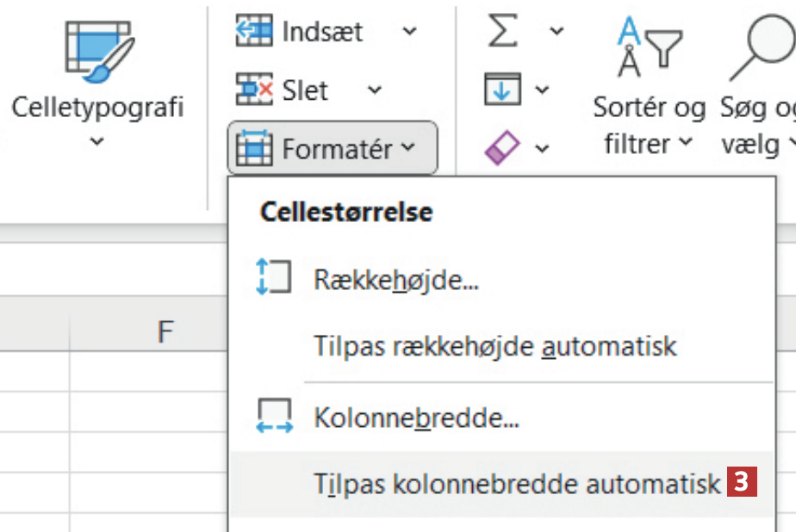Select column F header
Viewport: 796px width, 532px height.
click(x=165, y=331)
